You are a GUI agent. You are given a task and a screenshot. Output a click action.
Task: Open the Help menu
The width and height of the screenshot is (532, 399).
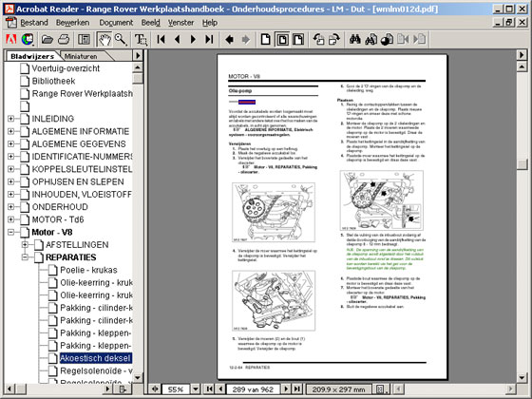[210, 23]
